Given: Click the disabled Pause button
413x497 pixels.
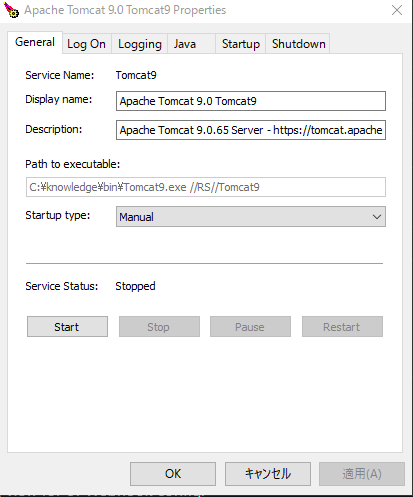Looking at the screenshot, I should (250, 327).
